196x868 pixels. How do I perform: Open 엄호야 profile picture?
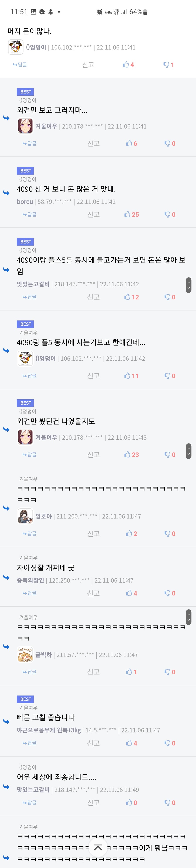point(25,516)
